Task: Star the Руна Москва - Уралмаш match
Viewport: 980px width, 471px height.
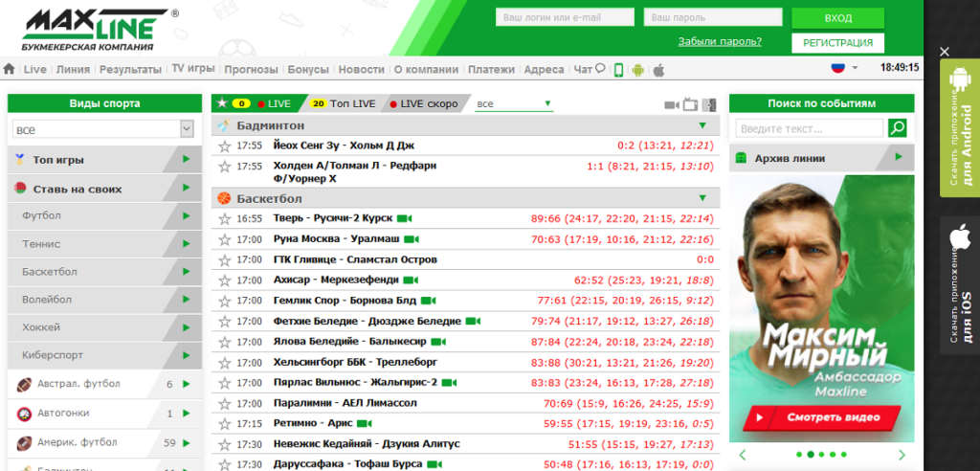Action: click(x=224, y=239)
